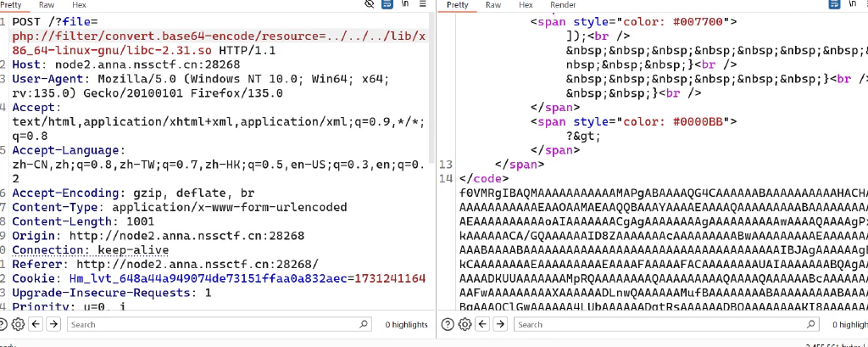Toggle show newline \n button in response pane

853,4
